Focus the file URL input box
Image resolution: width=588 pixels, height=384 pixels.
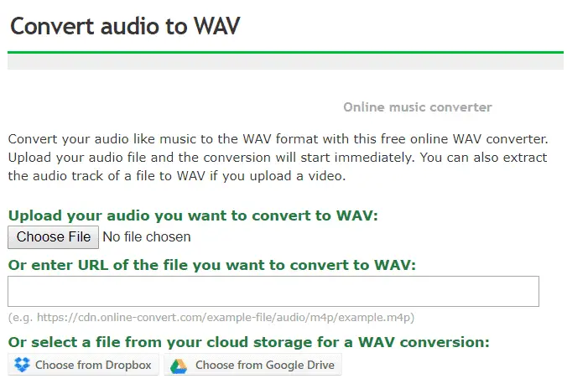(273, 292)
